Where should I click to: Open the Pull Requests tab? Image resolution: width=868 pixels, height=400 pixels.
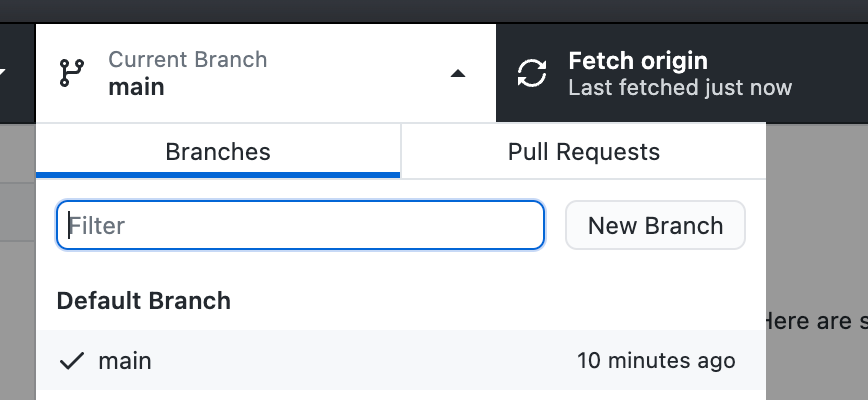pos(583,152)
